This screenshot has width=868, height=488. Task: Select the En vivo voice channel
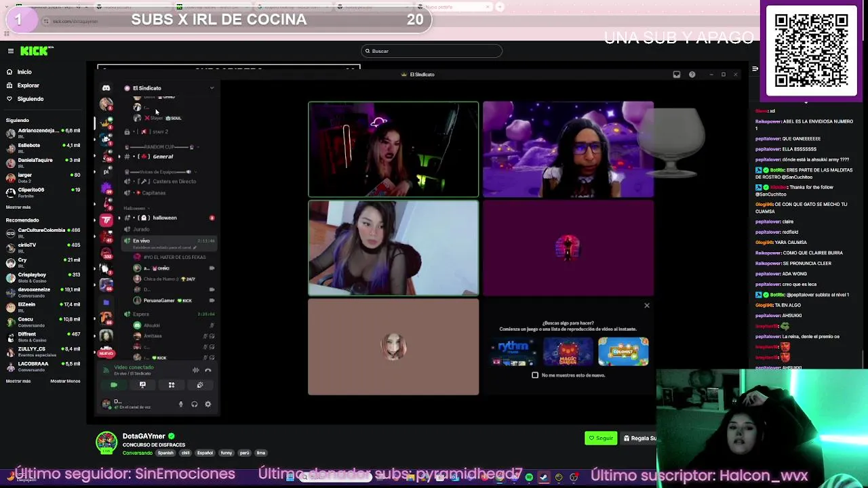click(168, 243)
